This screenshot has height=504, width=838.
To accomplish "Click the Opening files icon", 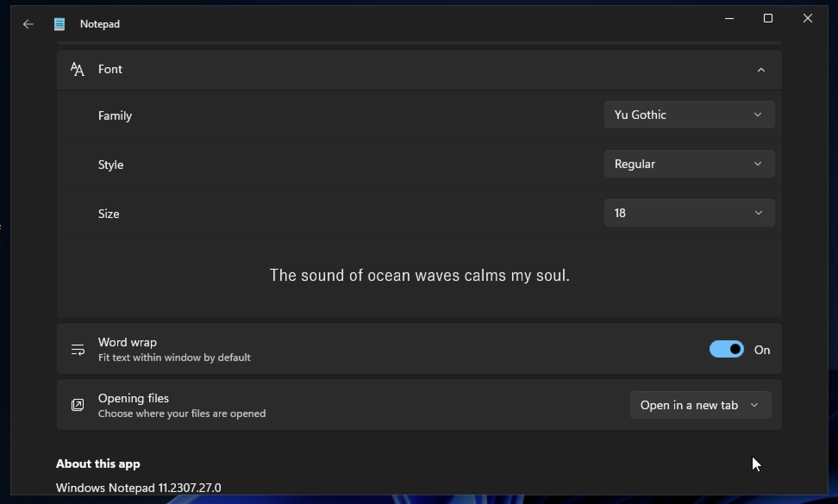I will [x=78, y=405].
